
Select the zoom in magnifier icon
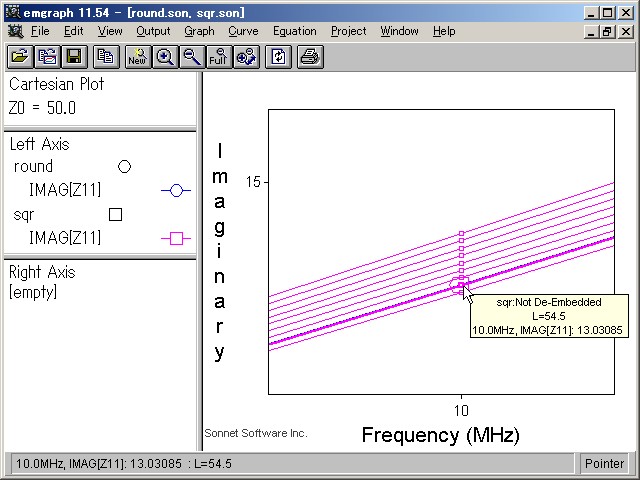(165, 57)
